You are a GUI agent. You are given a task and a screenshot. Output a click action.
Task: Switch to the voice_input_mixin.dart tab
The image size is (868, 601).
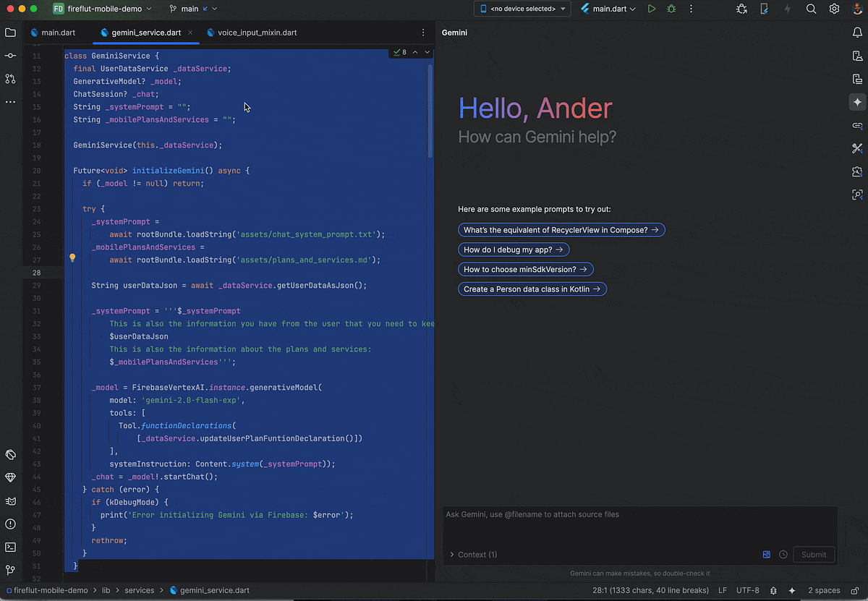pos(257,33)
